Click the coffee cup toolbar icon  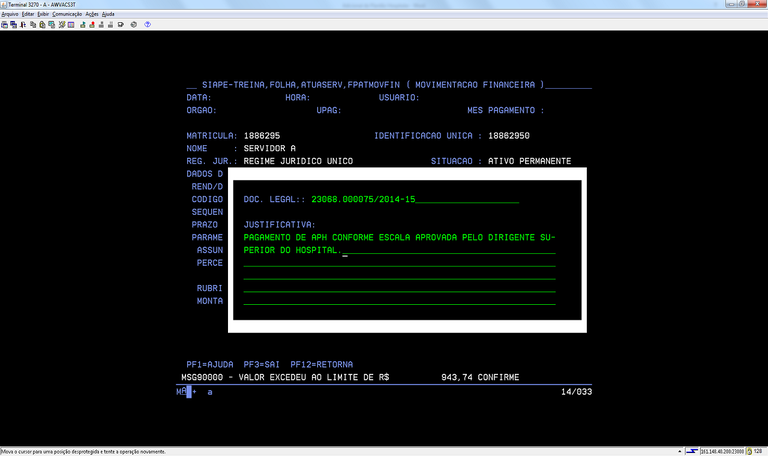click(x=120, y=25)
